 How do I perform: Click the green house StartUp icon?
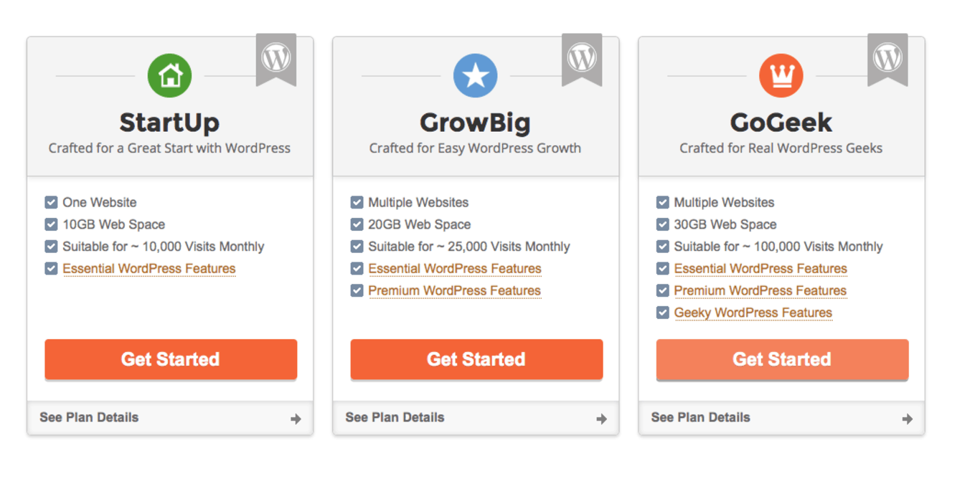[170, 75]
